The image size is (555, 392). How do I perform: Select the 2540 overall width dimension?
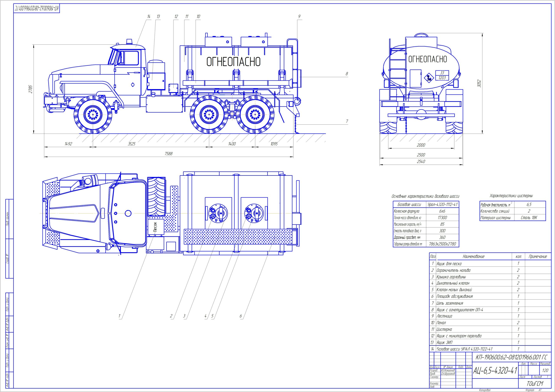[421, 162]
